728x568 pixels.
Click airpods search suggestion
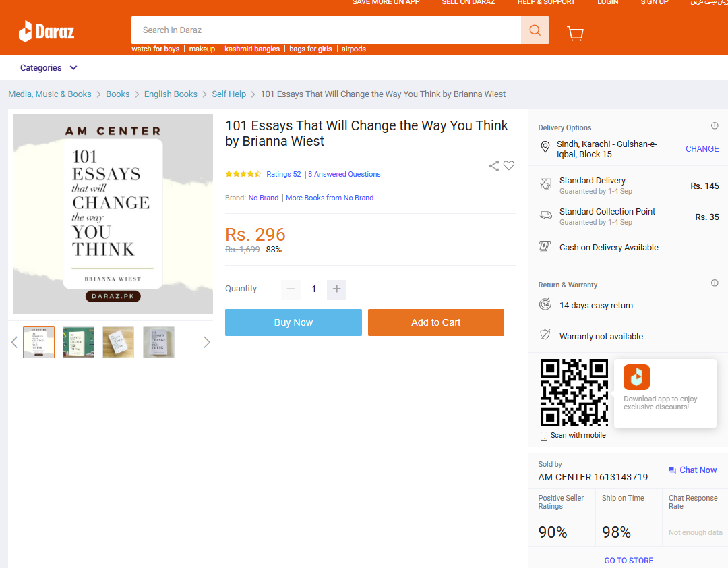pos(354,49)
